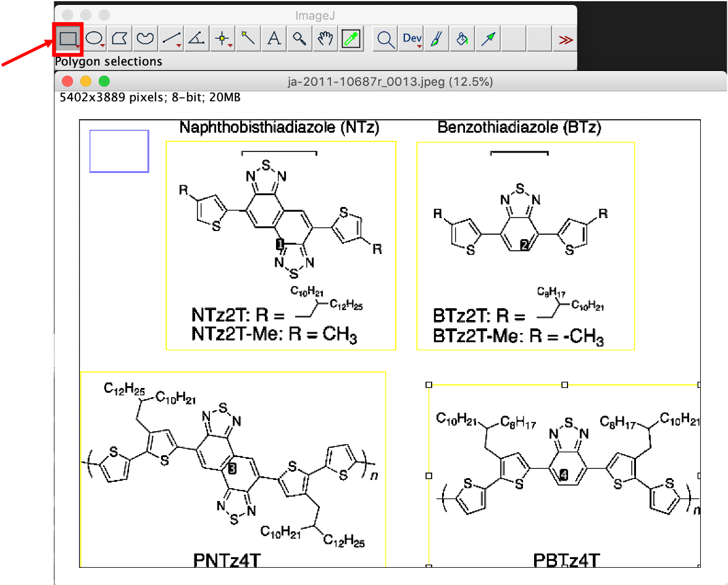Select the Text tool
The height and width of the screenshot is (585, 728).
pos(274,39)
